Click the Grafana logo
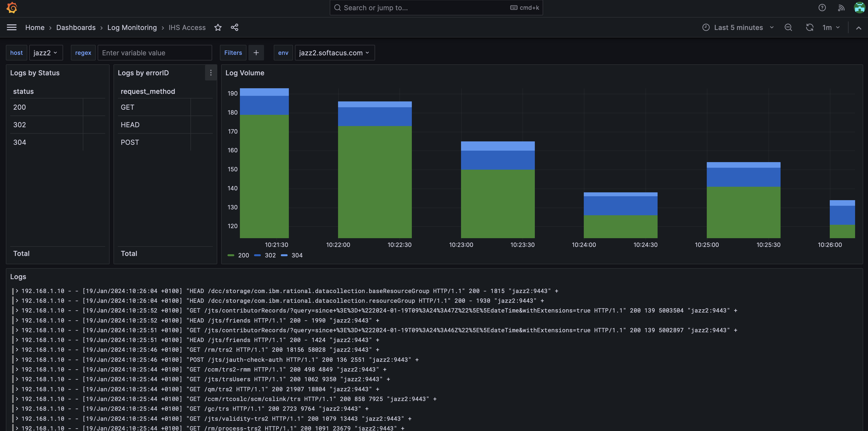This screenshot has height=431, width=868. pos(12,7)
